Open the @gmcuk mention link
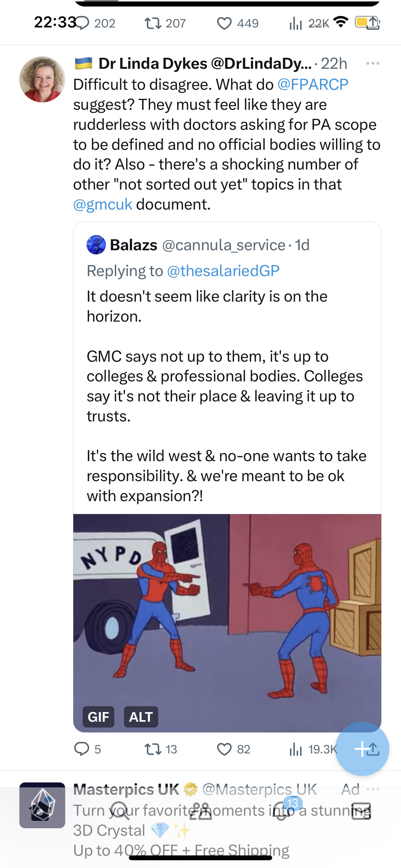 coord(103,204)
